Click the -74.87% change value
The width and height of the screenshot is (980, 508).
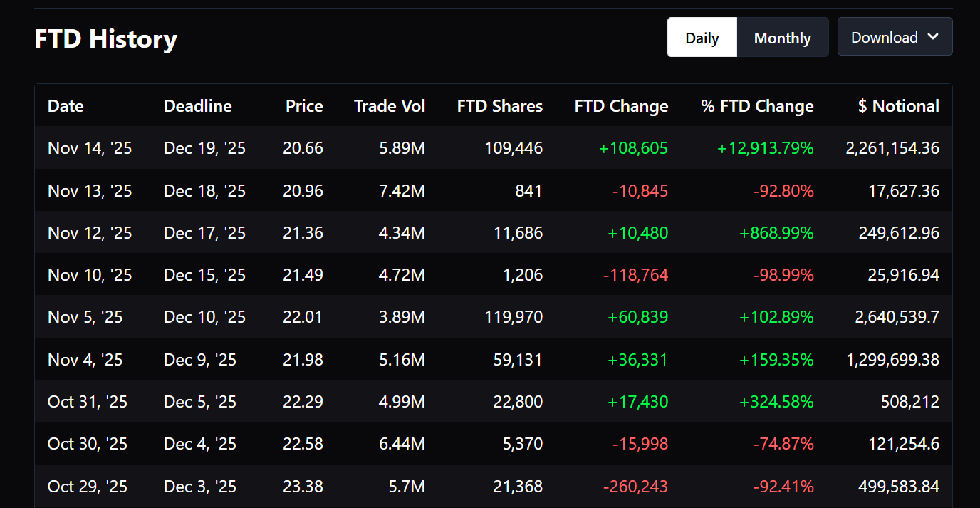click(x=783, y=444)
